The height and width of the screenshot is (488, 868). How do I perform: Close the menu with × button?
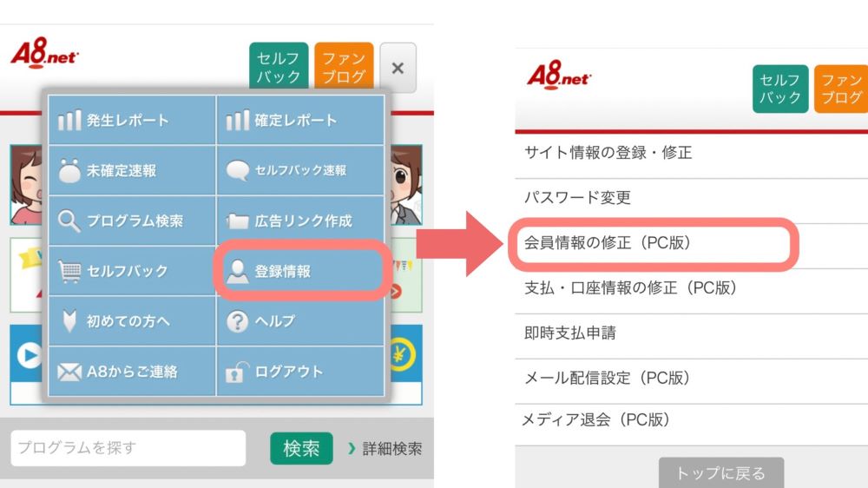398,68
